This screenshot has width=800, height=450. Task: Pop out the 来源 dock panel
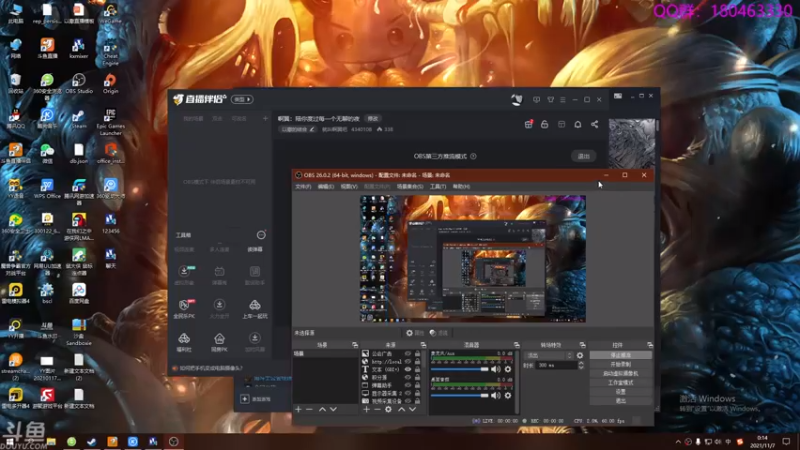[x=423, y=345]
